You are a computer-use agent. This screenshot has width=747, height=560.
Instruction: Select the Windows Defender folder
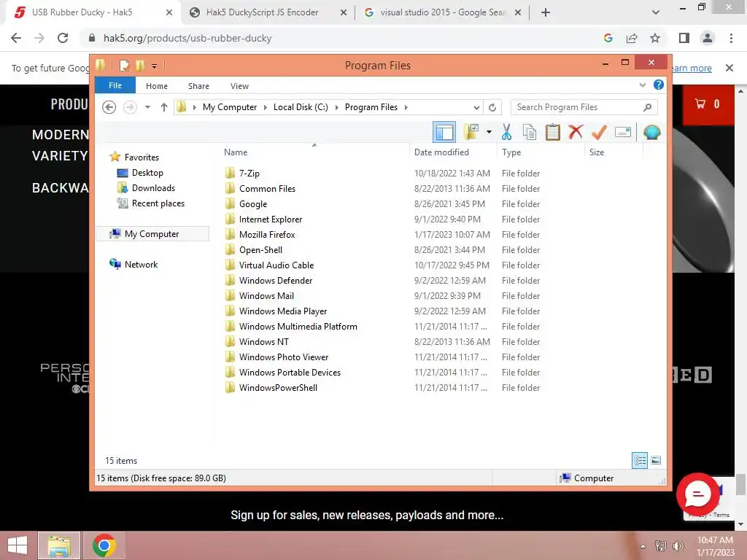[x=275, y=281]
